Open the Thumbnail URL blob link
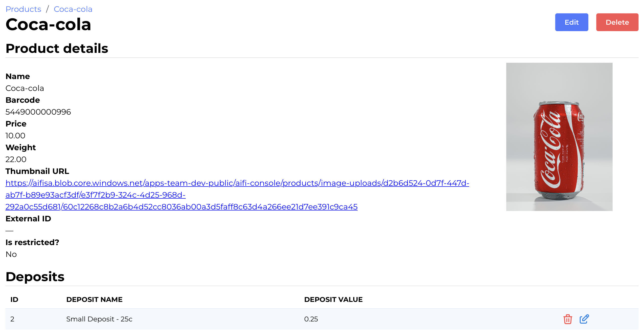 tap(237, 183)
